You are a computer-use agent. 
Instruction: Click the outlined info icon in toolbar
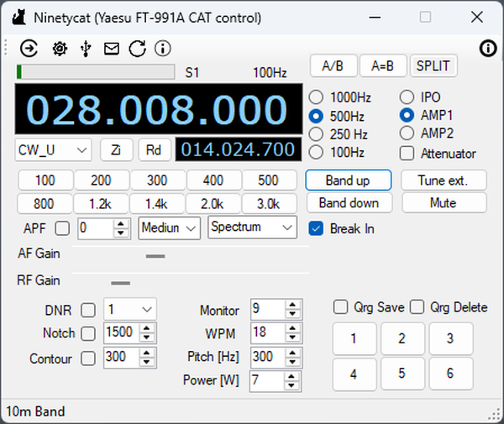tap(163, 49)
